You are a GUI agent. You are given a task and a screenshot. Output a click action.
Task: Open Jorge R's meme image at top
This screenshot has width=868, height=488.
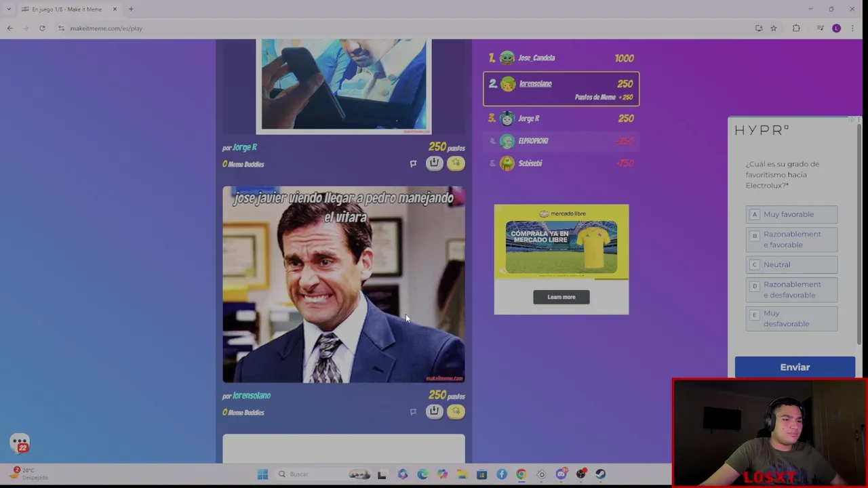click(344, 85)
